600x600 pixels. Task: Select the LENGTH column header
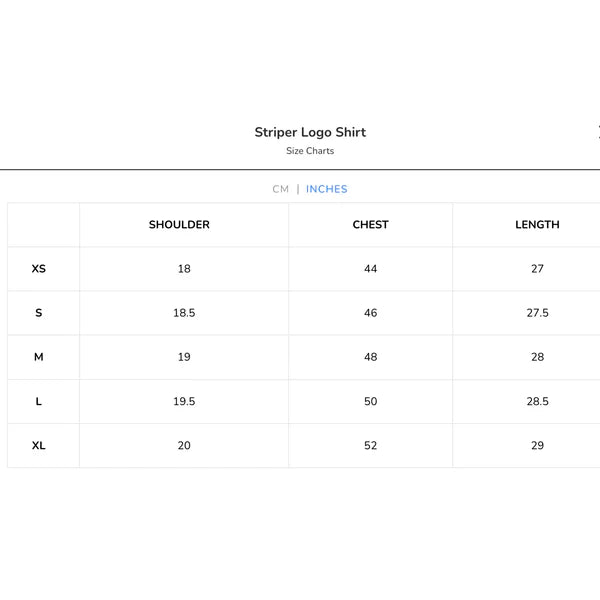tap(537, 225)
